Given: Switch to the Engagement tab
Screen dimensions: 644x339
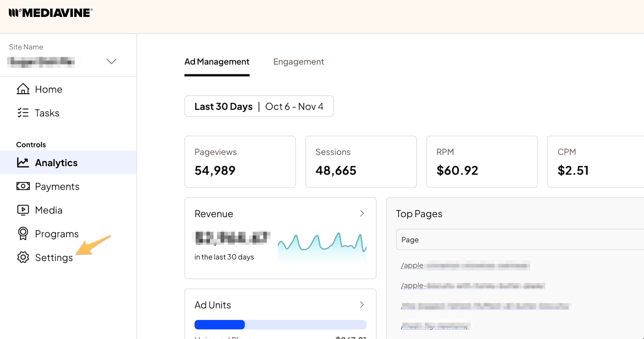Looking at the screenshot, I should [298, 62].
